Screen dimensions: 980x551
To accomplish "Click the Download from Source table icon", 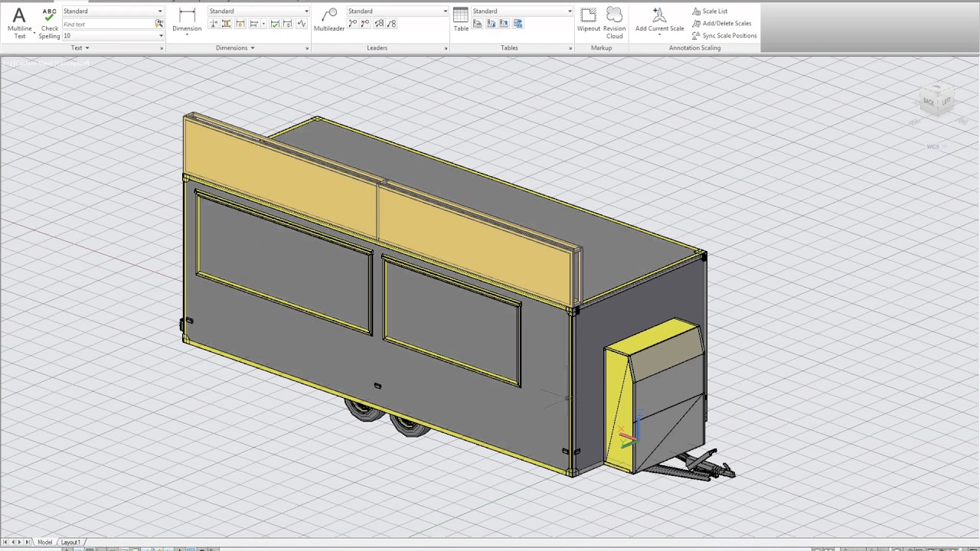I will pyautogui.click(x=491, y=24).
